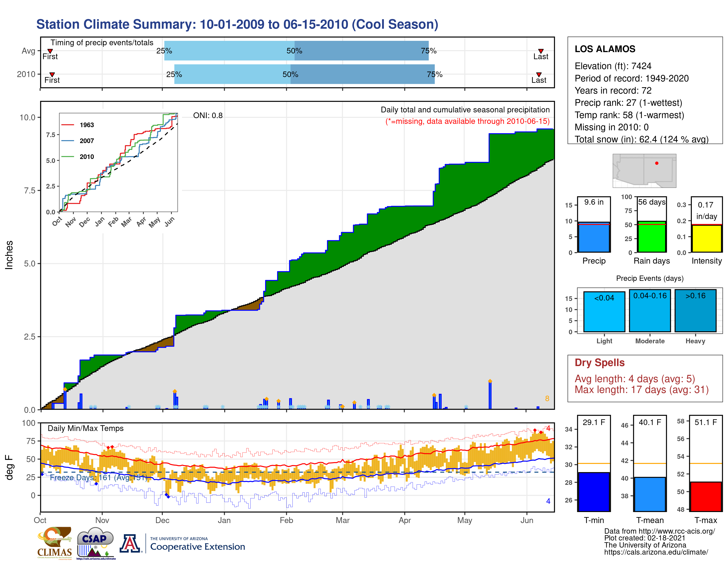Click the red missing-data note text

coord(467,121)
